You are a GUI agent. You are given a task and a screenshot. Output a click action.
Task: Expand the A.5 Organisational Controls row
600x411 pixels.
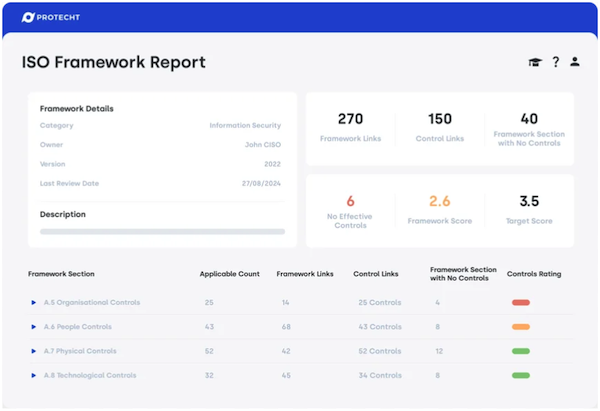click(33, 302)
